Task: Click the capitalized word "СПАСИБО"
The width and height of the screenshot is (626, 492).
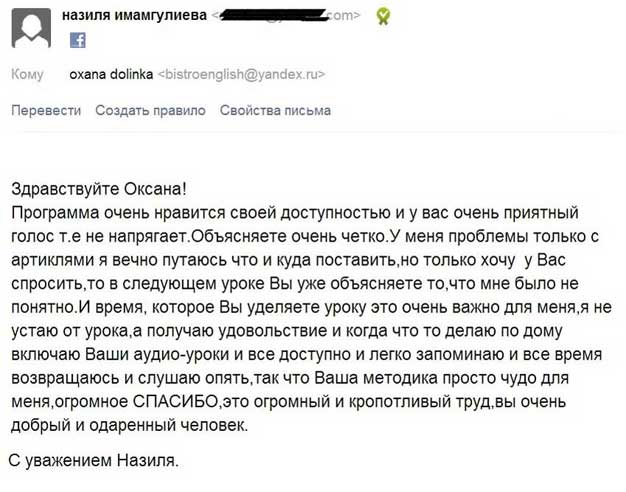Action: (x=176, y=401)
